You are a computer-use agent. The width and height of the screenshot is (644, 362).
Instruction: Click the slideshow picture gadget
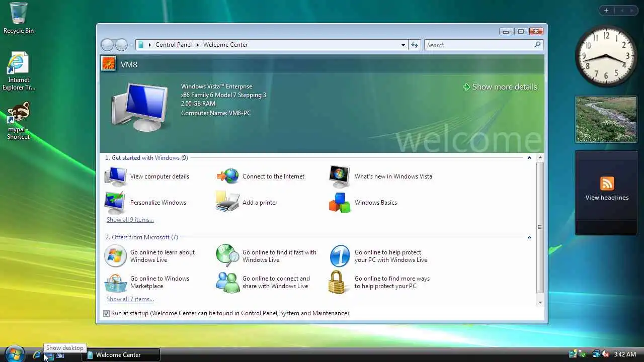click(606, 120)
